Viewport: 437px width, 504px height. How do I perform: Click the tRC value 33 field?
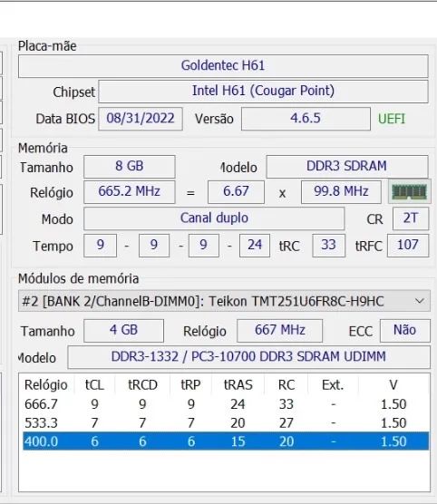pos(328,246)
